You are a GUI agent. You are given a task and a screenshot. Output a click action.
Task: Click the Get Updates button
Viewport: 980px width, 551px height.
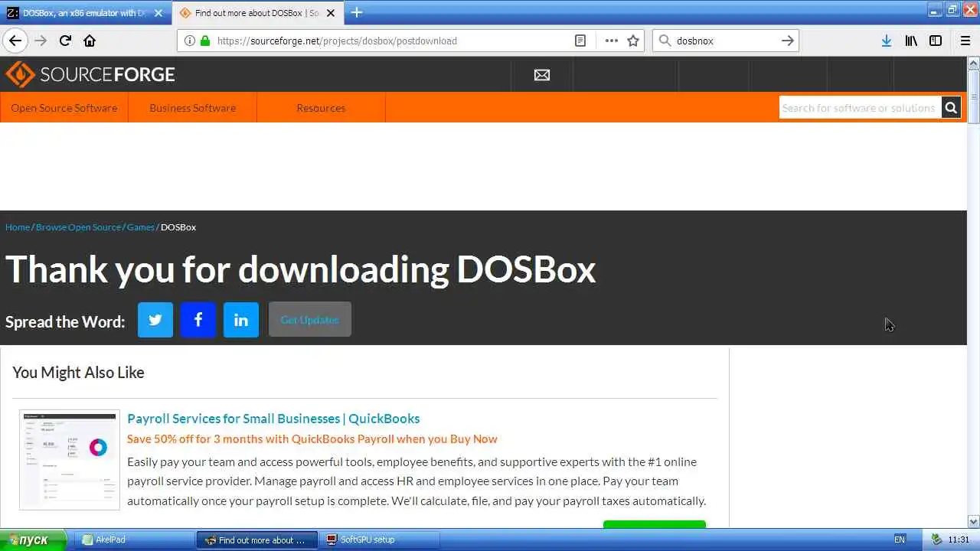309,320
